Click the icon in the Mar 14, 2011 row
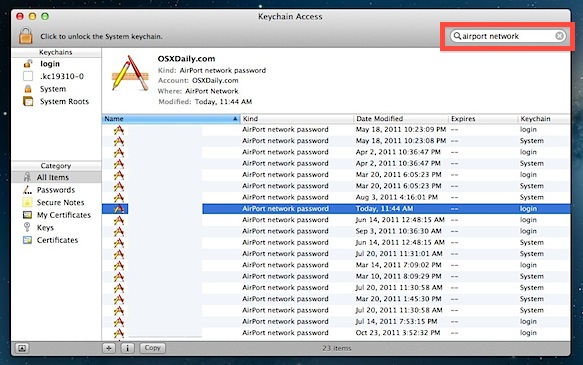 119,265
